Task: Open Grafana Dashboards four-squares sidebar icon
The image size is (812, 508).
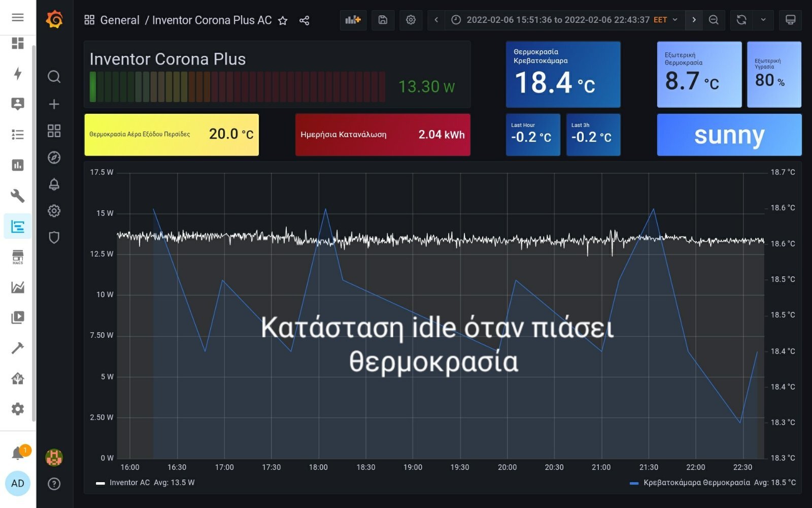Action: pos(54,131)
